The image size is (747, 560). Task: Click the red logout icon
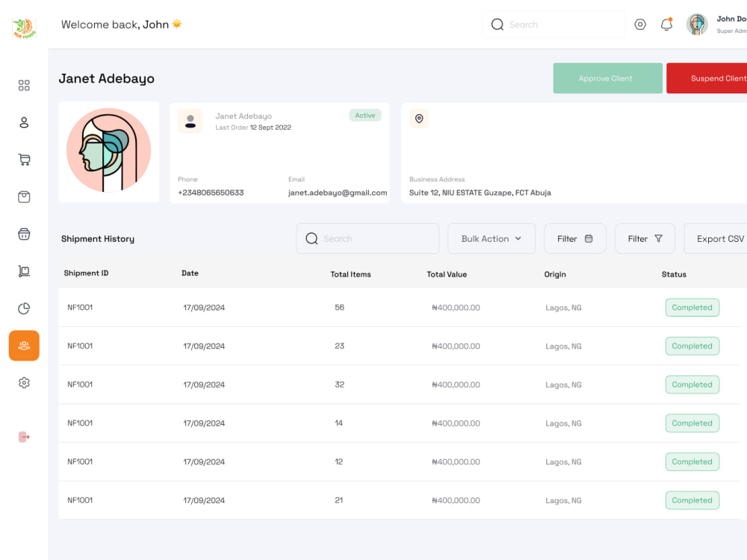point(24,437)
